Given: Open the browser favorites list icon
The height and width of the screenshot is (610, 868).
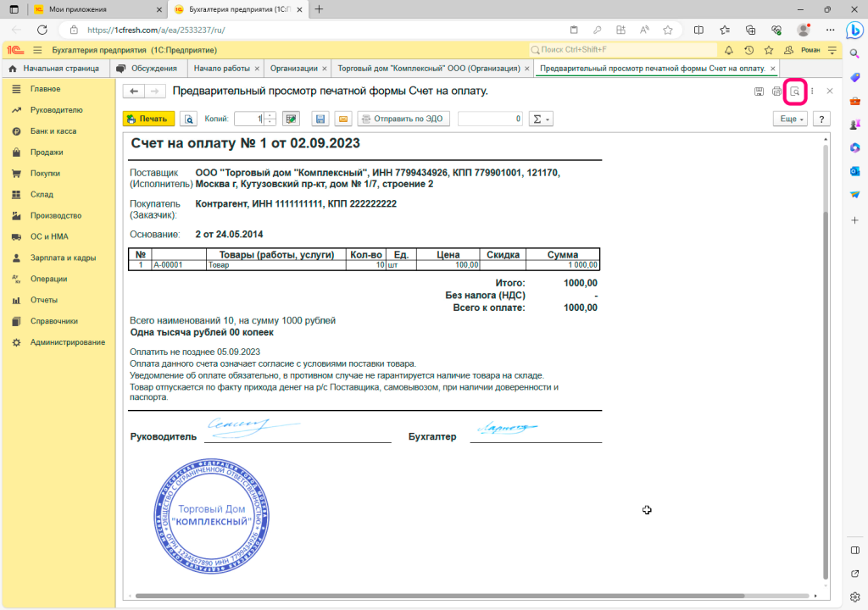Looking at the screenshot, I should pyautogui.click(x=725, y=30).
